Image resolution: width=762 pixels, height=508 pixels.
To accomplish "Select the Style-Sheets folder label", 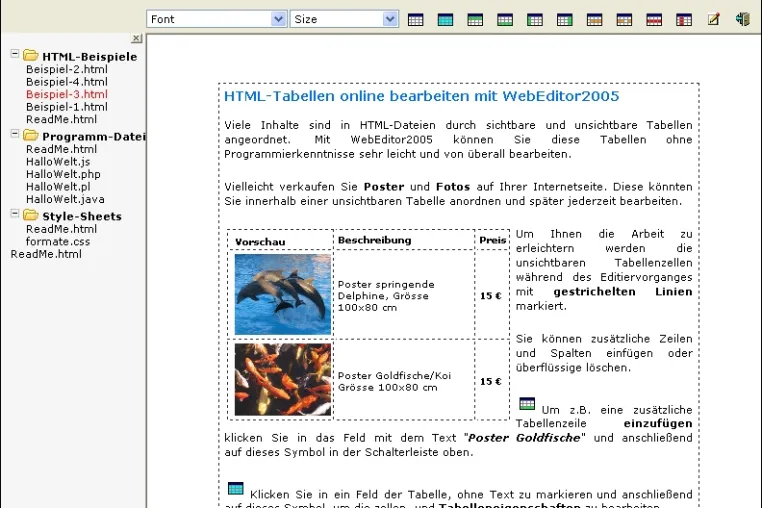I will tap(82, 216).
